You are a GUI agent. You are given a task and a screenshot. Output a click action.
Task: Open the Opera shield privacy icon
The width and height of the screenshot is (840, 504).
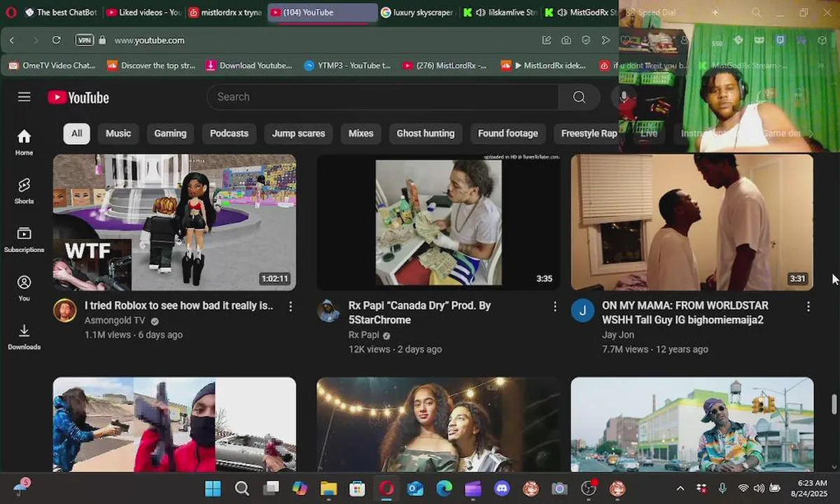coord(586,41)
